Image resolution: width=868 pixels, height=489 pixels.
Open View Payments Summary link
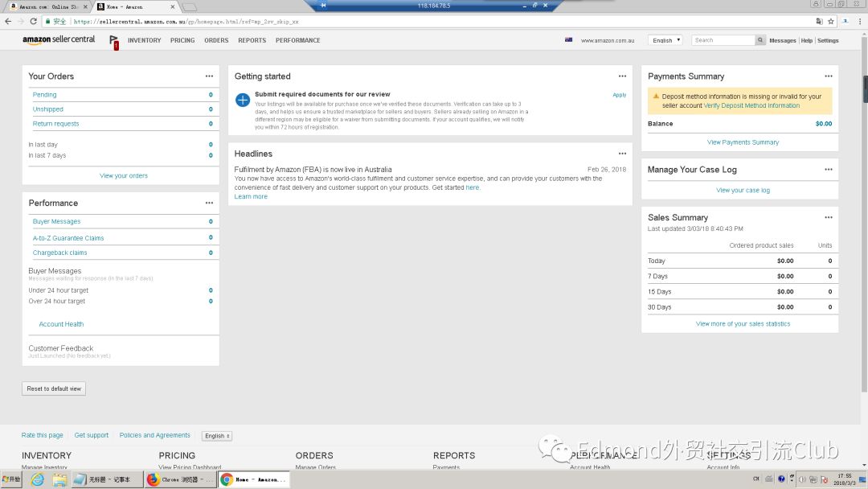[x=743, y=142]
